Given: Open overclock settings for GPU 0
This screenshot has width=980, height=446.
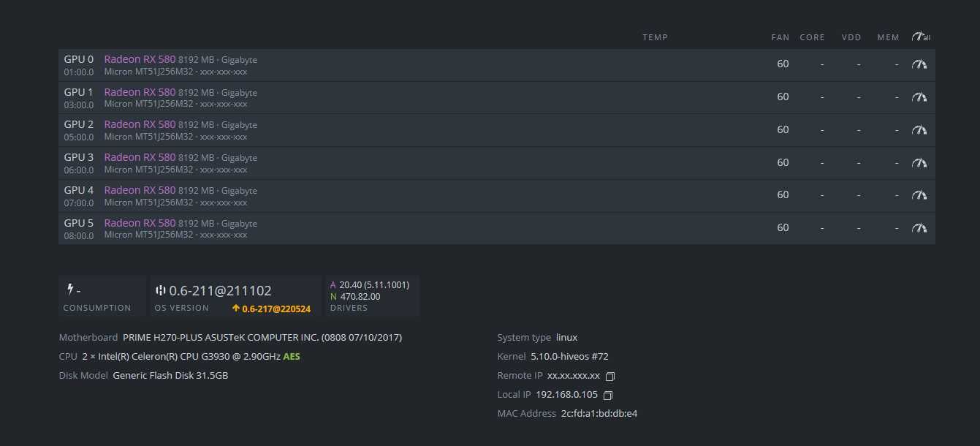Looking at the screenshot, I should [x=919, y=64].
